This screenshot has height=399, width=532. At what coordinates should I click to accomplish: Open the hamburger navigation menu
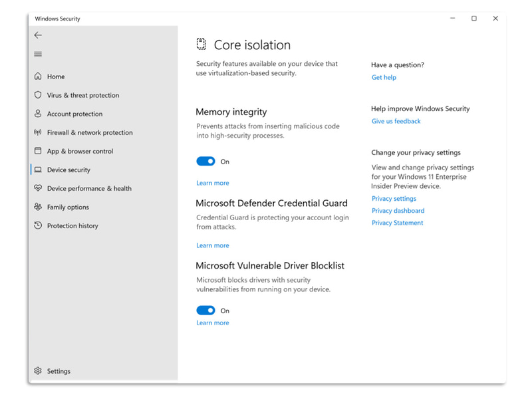pyautogui.click(x=38, y=54)
